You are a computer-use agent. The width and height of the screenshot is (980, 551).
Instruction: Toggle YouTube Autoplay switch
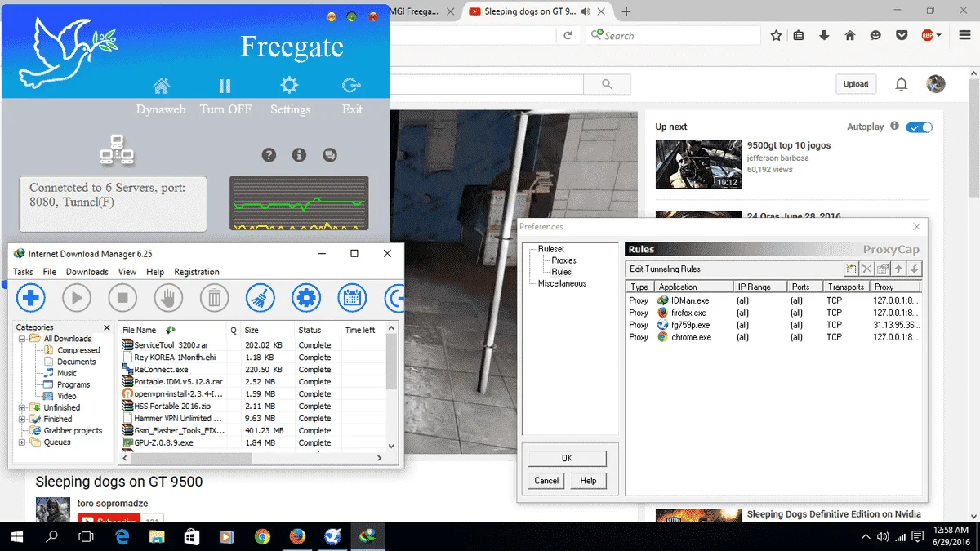coord(920,127)
